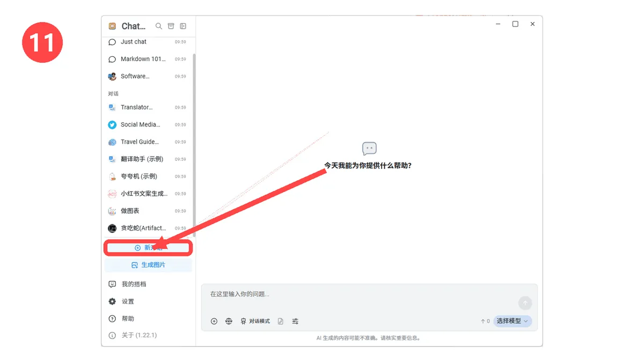Screen dimensions: 644x362
Task: Click the token count ↑ 0 indicator
Action: click(485, 321)
